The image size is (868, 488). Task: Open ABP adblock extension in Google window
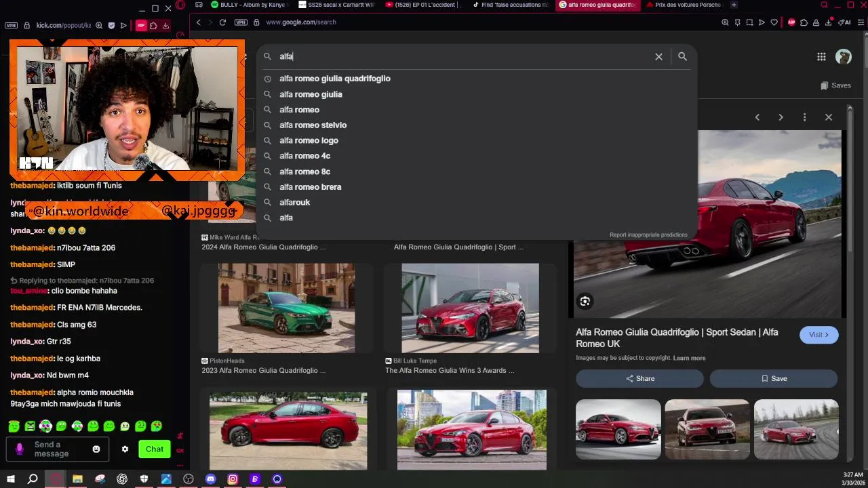[x=791, y=22]
